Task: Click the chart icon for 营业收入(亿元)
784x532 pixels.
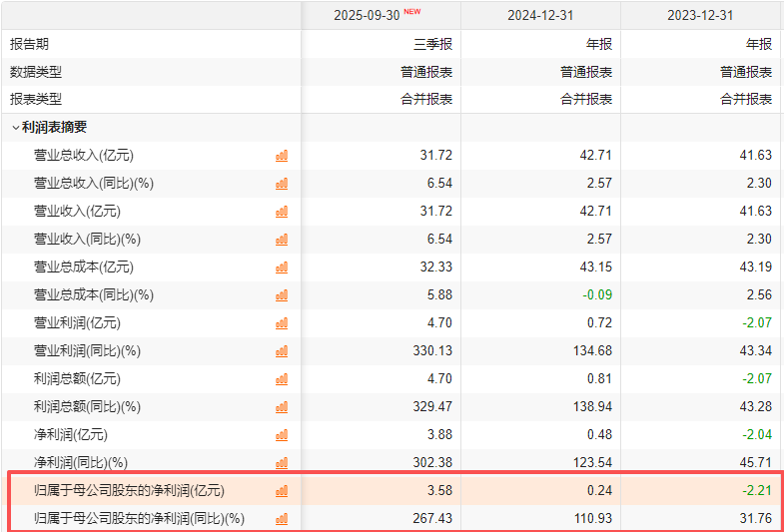Action: (282, 212)
